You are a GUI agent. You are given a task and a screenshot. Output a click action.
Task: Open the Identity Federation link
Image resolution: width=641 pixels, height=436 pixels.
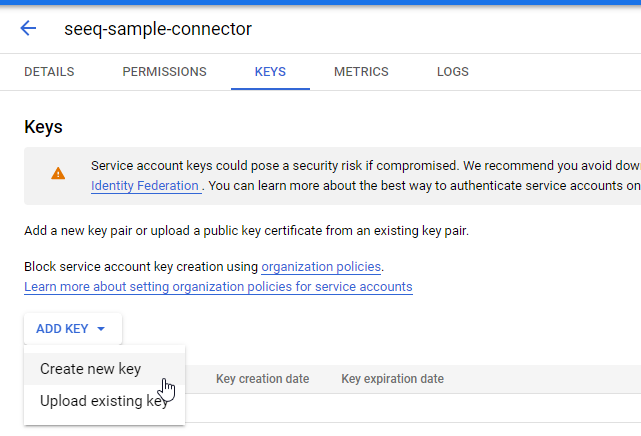[x=145, y=186]
